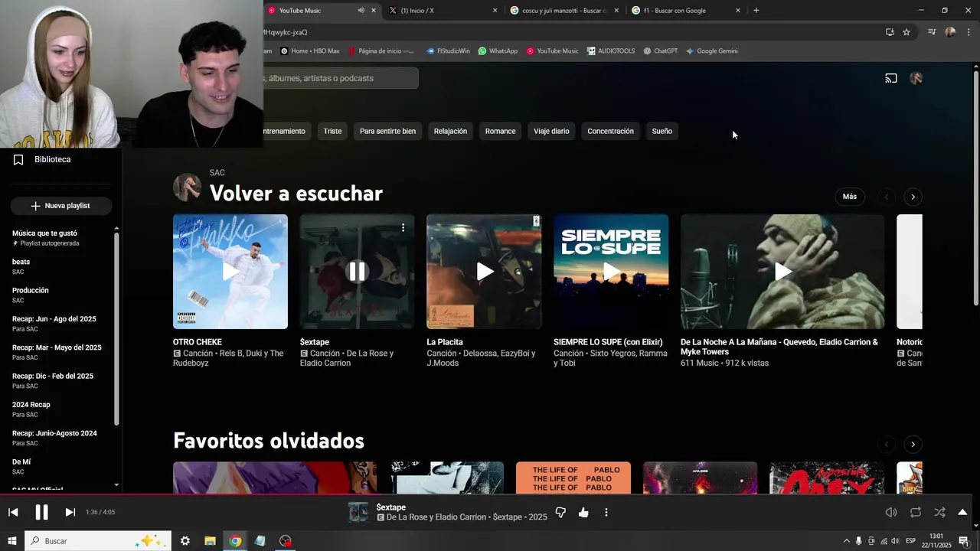Show hidden system tray icons
Image resolution: width=980 pixels, height=551 pixels.
pyautogui.click(x=846, y=541)
